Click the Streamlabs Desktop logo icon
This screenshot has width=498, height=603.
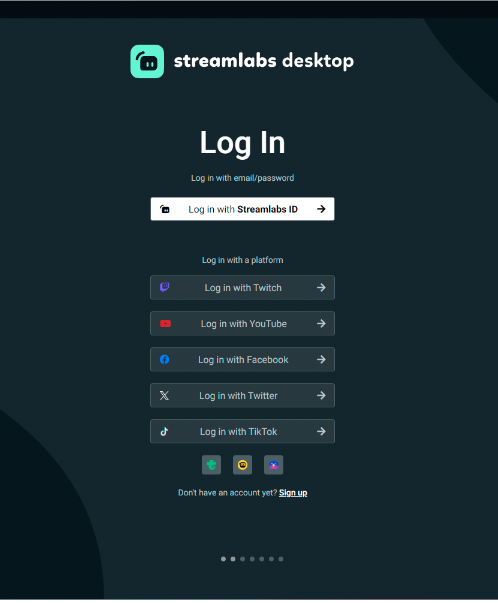click(x=147, y=62)
